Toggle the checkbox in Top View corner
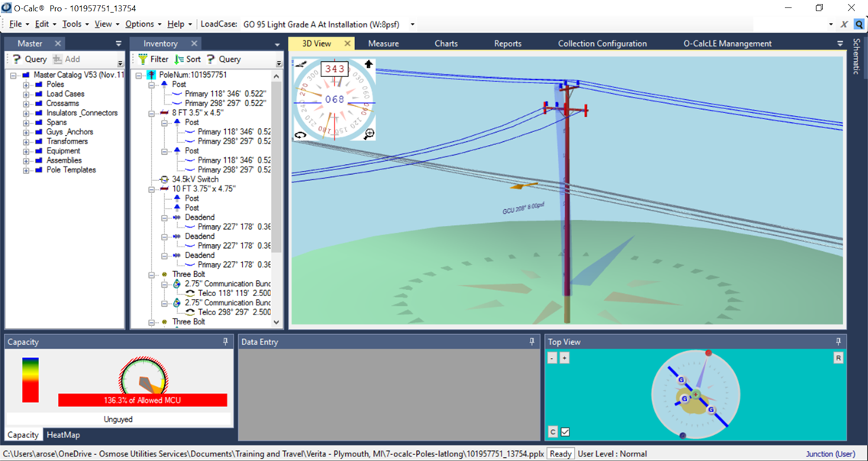This screenshot has width=868, height=461. coord(565,431)
